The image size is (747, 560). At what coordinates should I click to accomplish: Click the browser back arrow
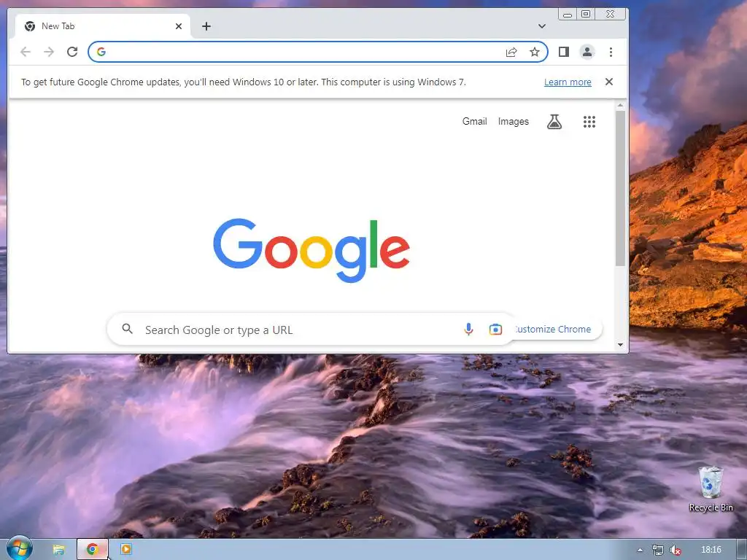[26, 52]
